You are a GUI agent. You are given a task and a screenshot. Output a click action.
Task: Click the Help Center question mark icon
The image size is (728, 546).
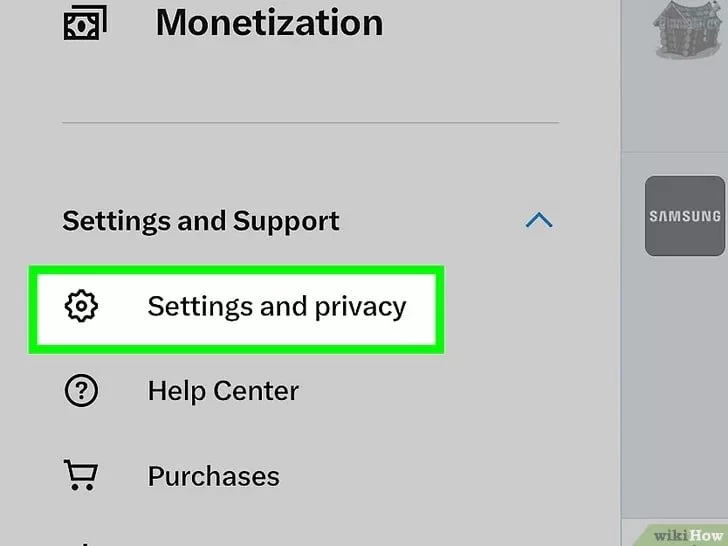pyautogui.click(x=81, y=391)
